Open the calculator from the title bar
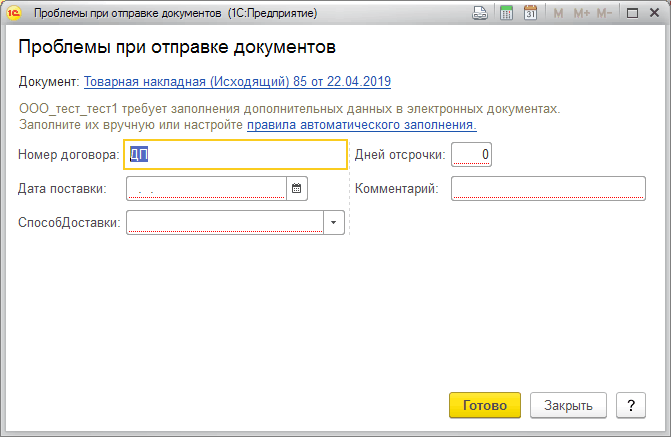This screenshot has width=671, height=437. click(506, 14)
